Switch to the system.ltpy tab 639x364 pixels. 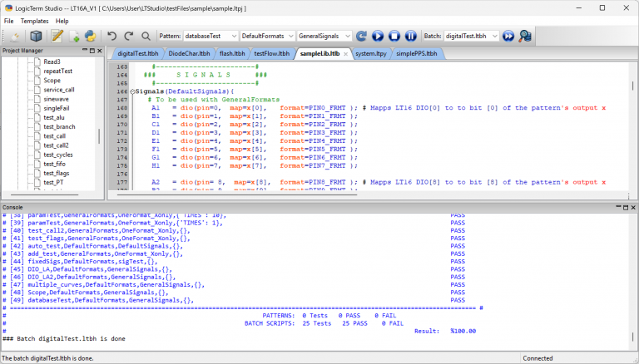pyautogui.click(x=370, y=53)
